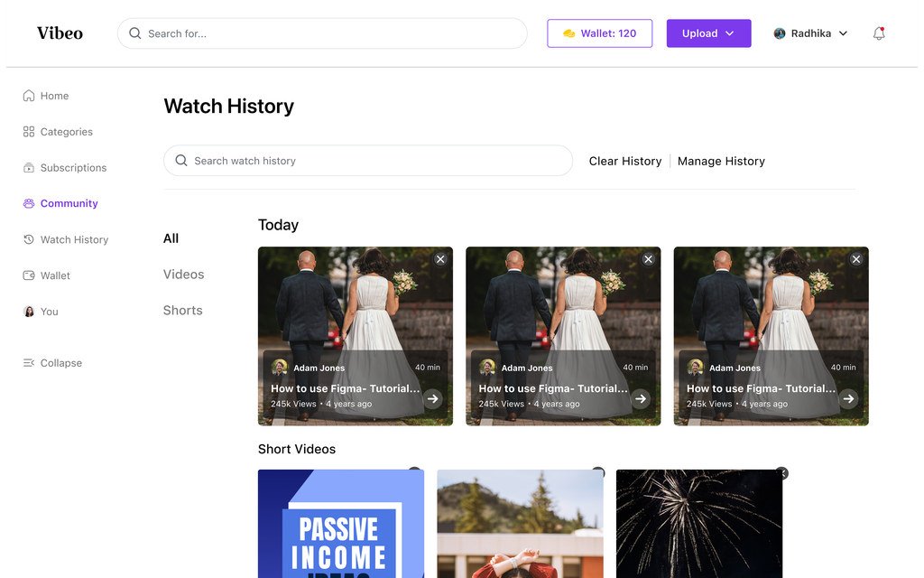Click the Upload button
This screenshot has height=578, width=924.
[708, 33]
